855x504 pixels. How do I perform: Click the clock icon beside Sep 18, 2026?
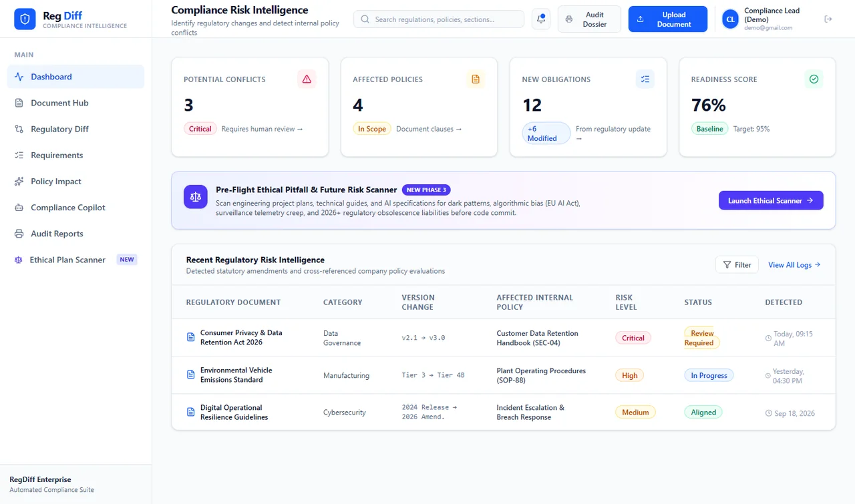768,413
